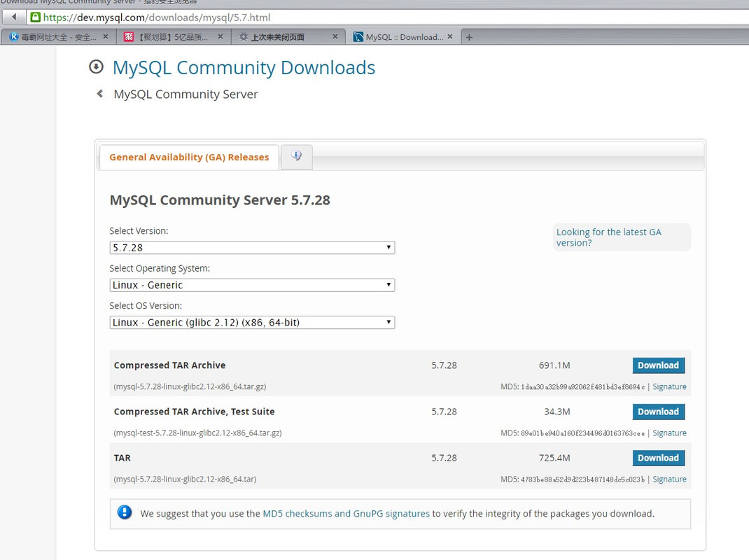
Task: Open the MD5 checksums and GnuPG signatures link
Action: pos(346,514)
